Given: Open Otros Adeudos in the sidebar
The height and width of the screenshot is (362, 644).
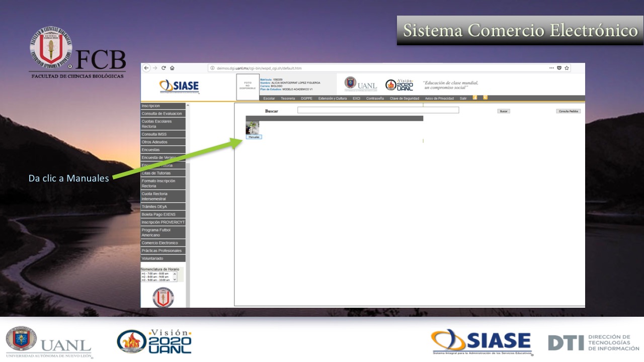Looking at the screenshot, I should coord(163,142).
